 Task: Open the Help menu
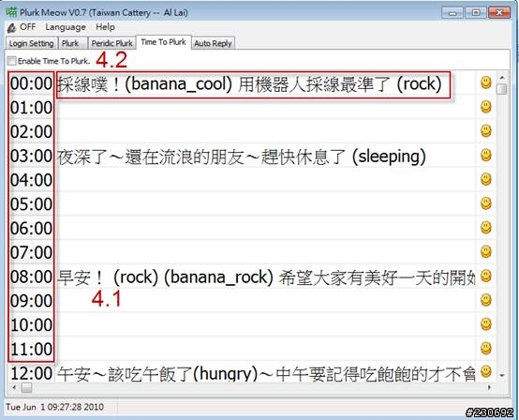point(105,27)
